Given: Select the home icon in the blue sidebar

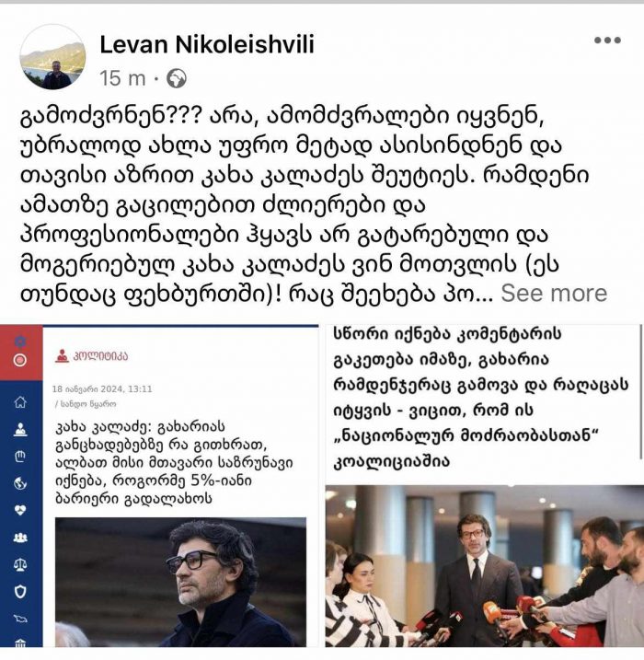Looking at the screenshot, I should [x=20, y=402].
